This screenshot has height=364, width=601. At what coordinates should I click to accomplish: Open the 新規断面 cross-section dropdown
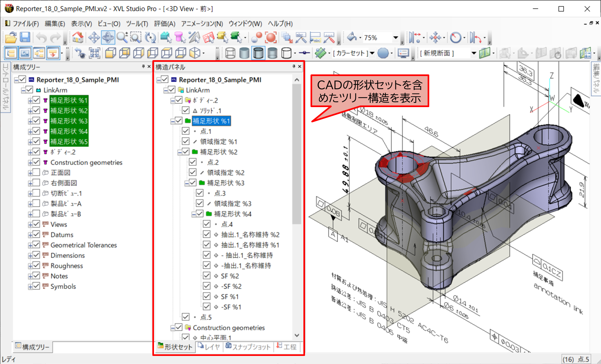[474, 53]
